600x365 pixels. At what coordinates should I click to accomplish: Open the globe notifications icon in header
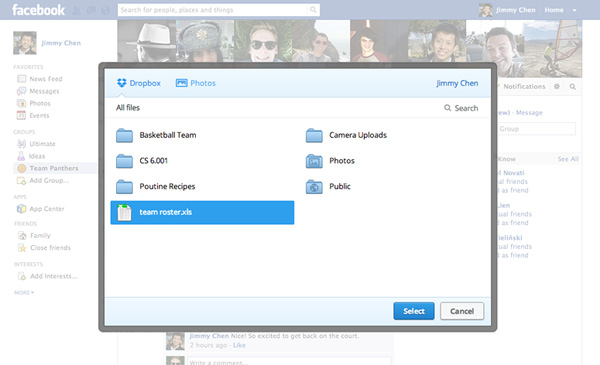pos(106,10)
